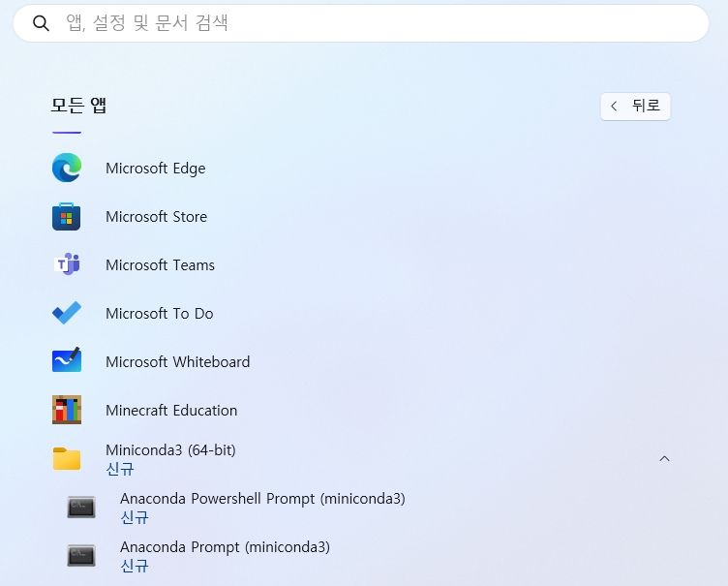The image size is (728, 586).
Task: Click the Miniconda3 (64-bit) folder name
Action: pos(170,449)
